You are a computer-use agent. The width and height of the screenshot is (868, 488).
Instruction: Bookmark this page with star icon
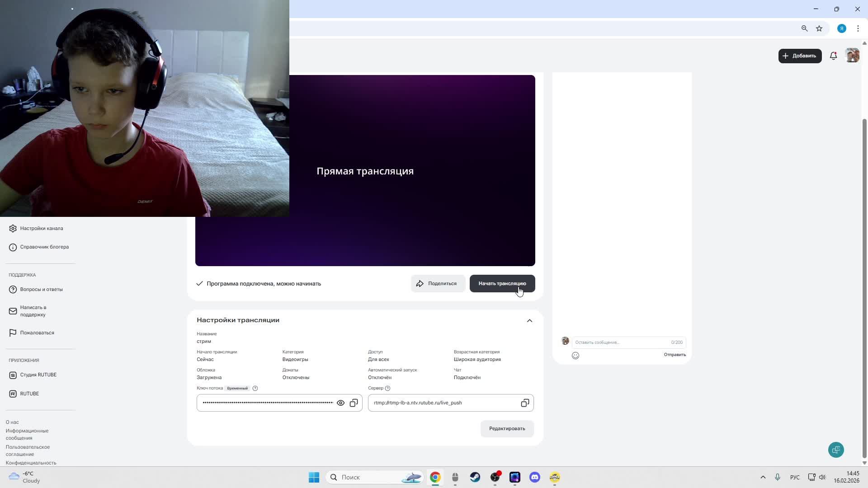[x=819, y=28]
